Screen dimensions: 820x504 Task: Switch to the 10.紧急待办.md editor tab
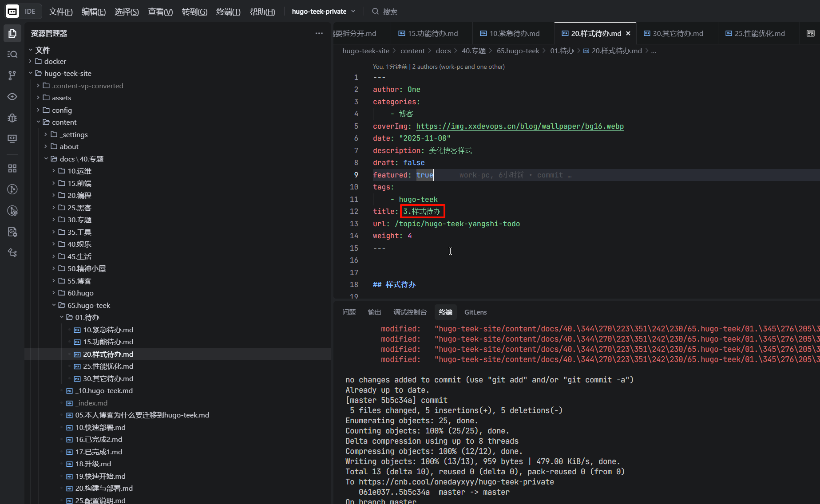tap(514, 34)
